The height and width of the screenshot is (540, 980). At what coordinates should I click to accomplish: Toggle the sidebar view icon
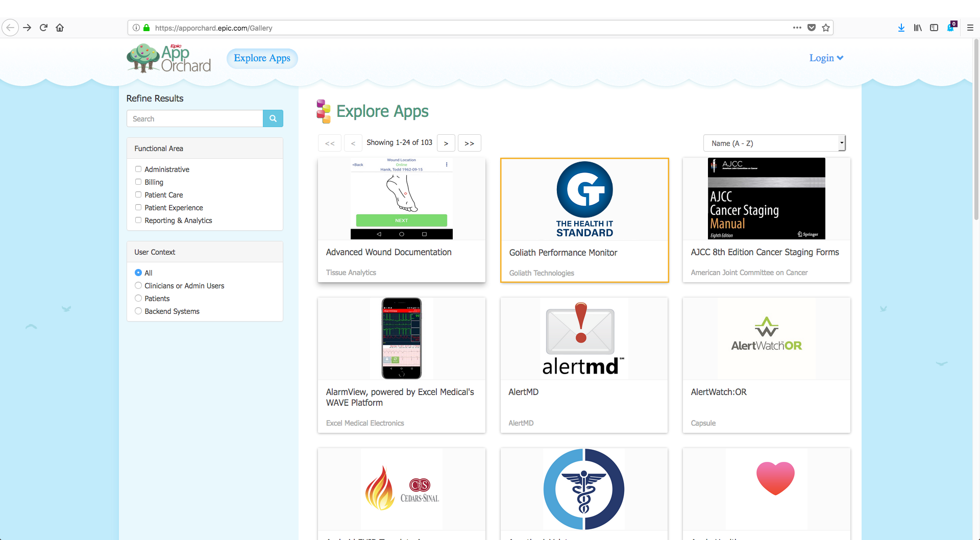[934, 28]
